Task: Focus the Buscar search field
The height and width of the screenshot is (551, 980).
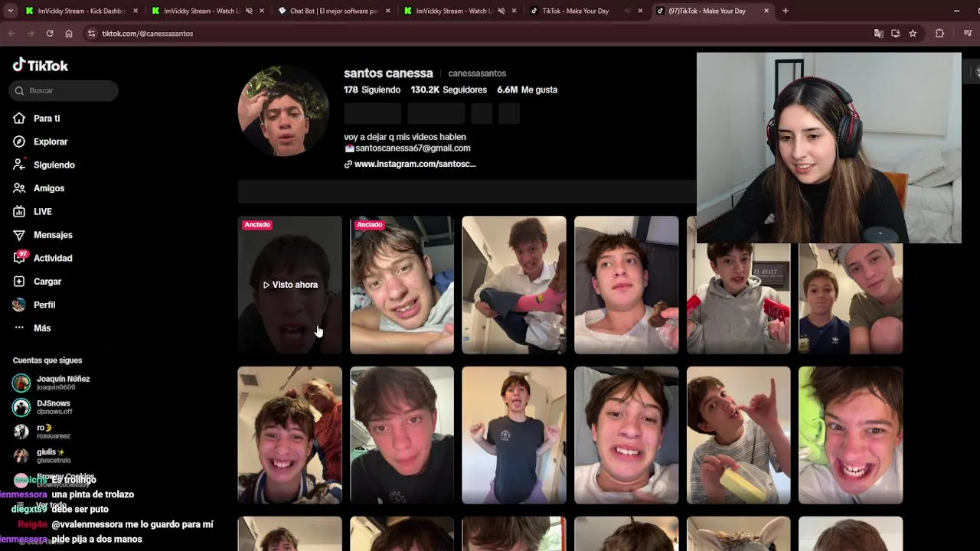Action: point(64,90)
